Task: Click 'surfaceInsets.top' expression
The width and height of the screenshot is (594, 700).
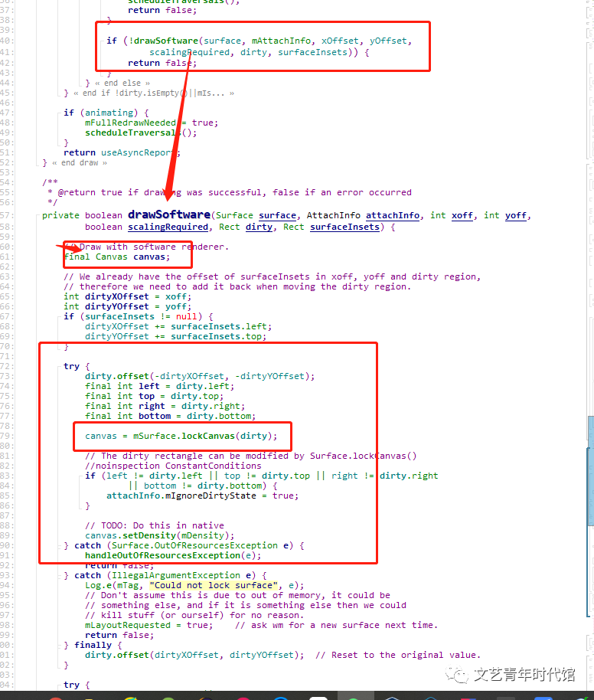Action: pyautogui.click(x=216, y=336)
